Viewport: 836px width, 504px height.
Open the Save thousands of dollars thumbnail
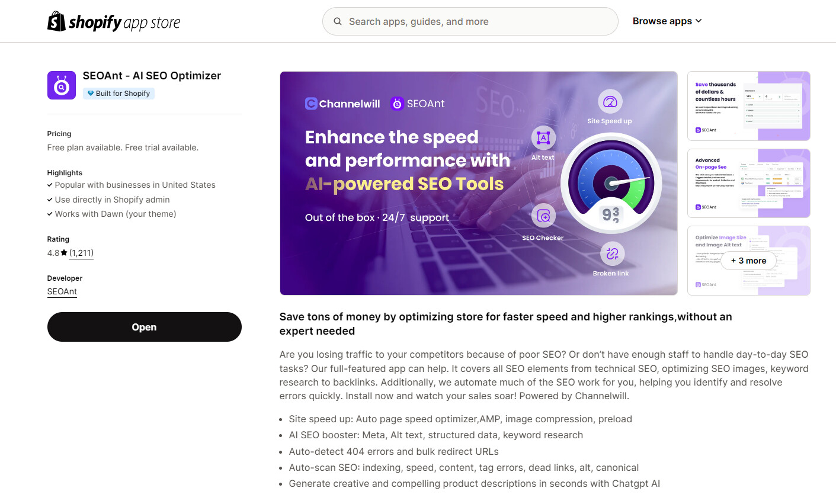click(x=749, y=106)
